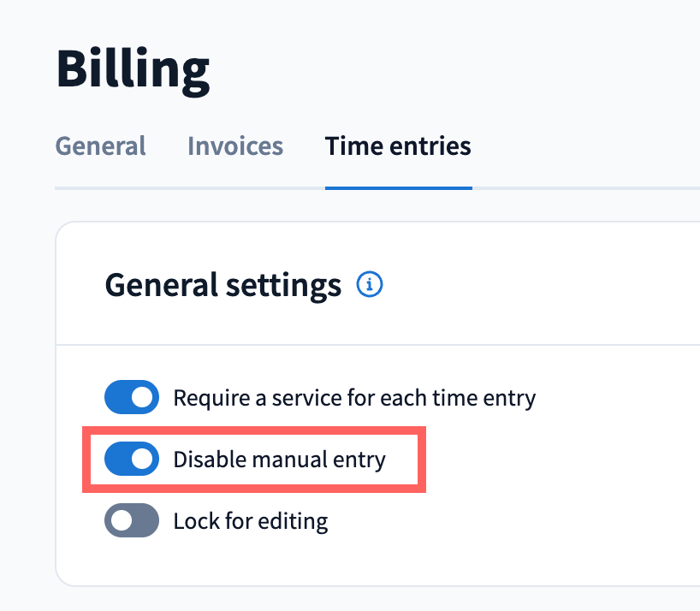Open the Invoices tab

click(x=235, y=146)
